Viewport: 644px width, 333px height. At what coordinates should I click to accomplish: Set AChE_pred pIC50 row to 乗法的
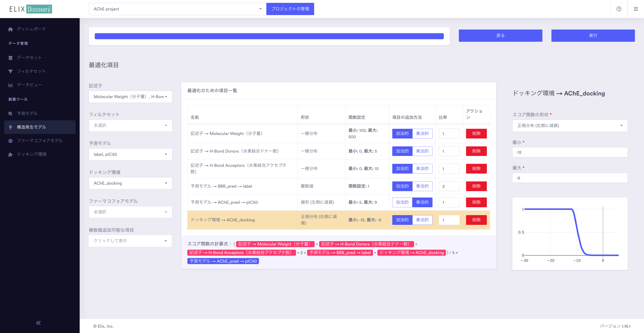click(422, 202)
